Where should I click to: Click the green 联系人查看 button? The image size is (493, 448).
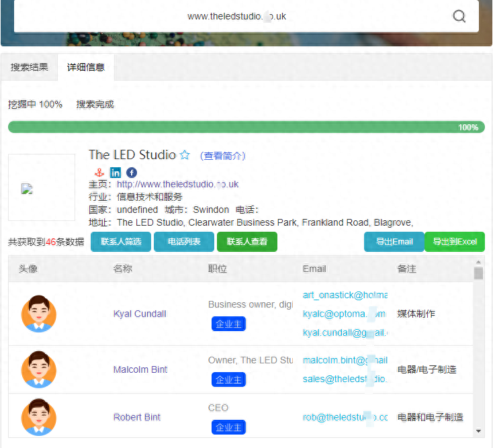click(247, 242)
